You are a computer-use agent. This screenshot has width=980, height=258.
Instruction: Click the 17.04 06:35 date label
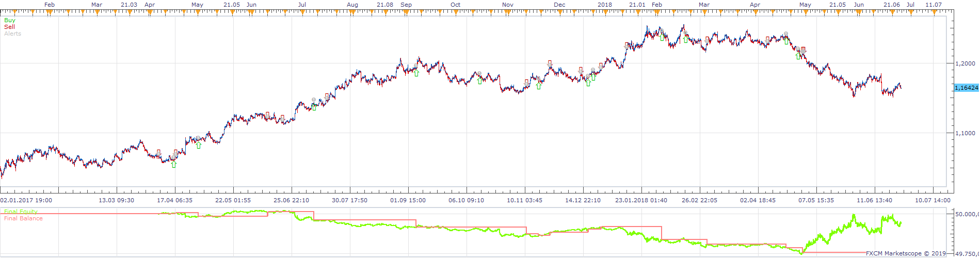[x=175, y=200]
